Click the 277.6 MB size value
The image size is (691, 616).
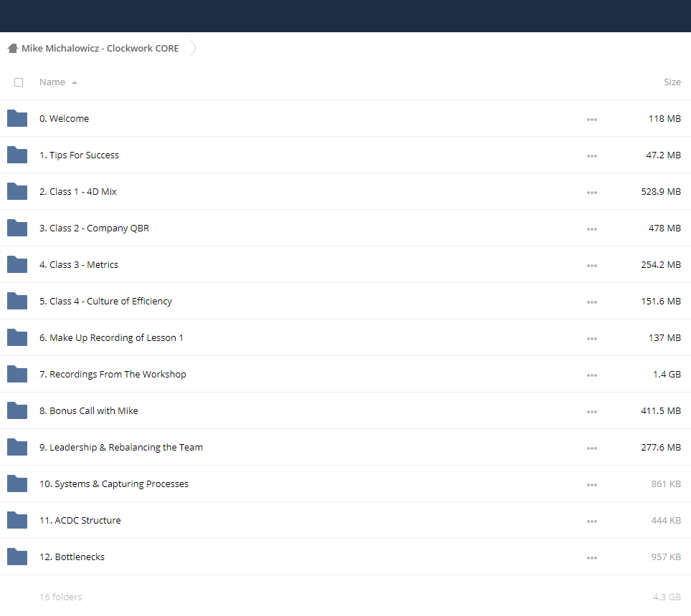(661, 448)
